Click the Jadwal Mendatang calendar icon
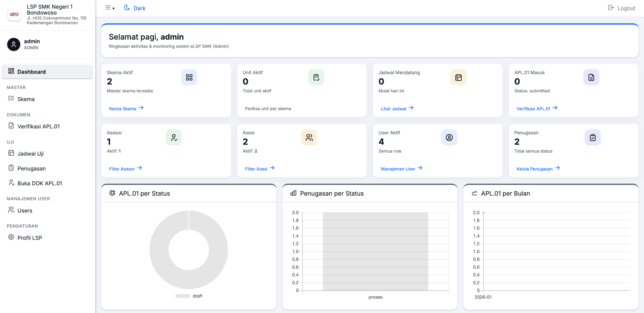The width and height of the screenshot is (644, 313). 458,77
